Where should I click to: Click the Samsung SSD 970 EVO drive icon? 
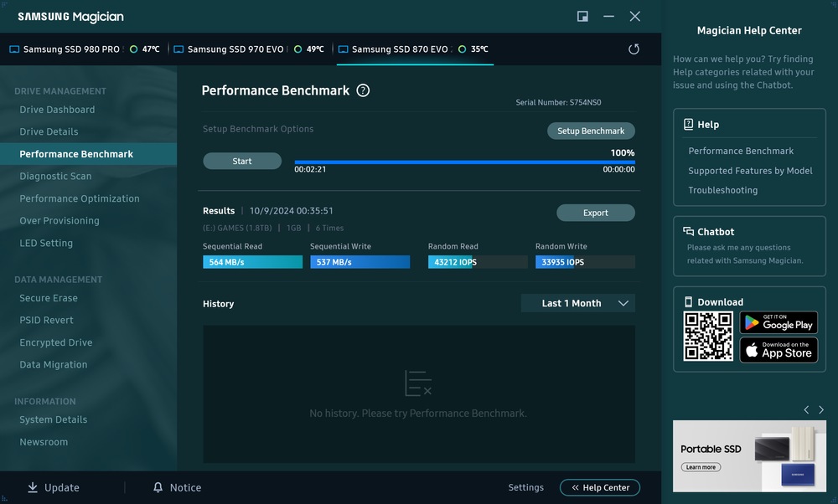click(179, 49)
